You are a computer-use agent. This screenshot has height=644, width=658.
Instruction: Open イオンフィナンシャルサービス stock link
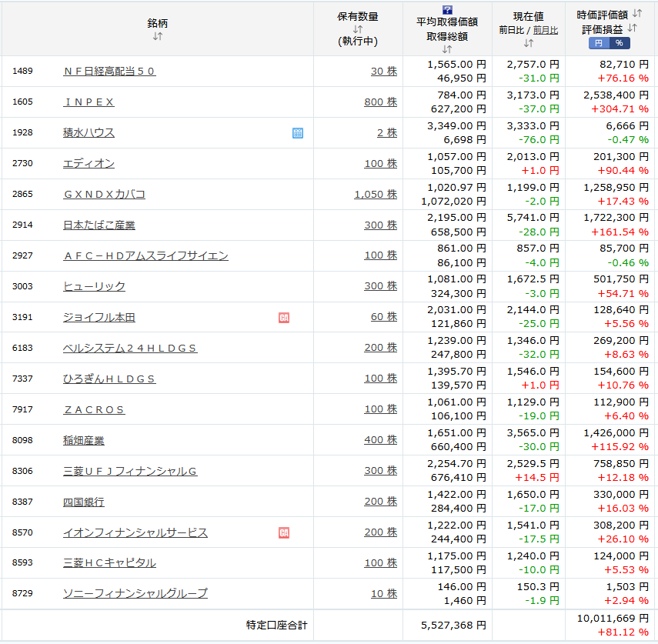135,532
